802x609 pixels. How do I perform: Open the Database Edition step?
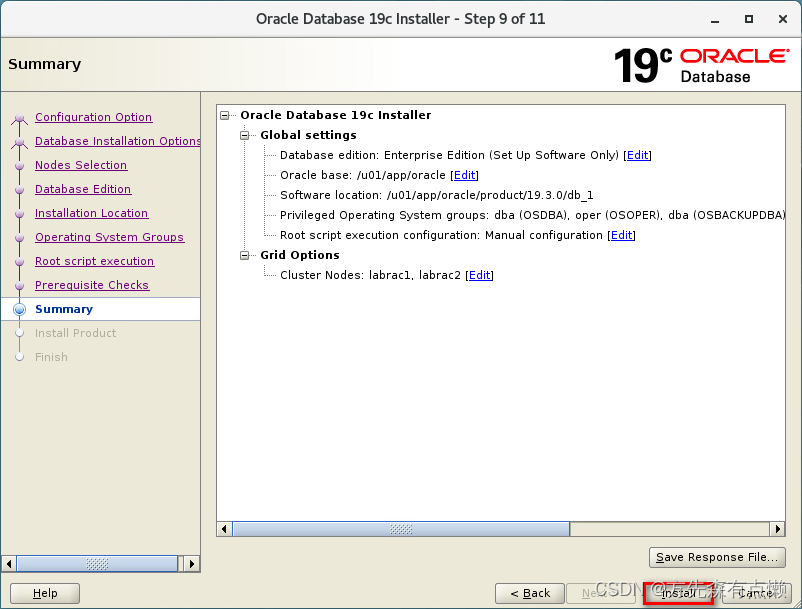pos(83,189)
